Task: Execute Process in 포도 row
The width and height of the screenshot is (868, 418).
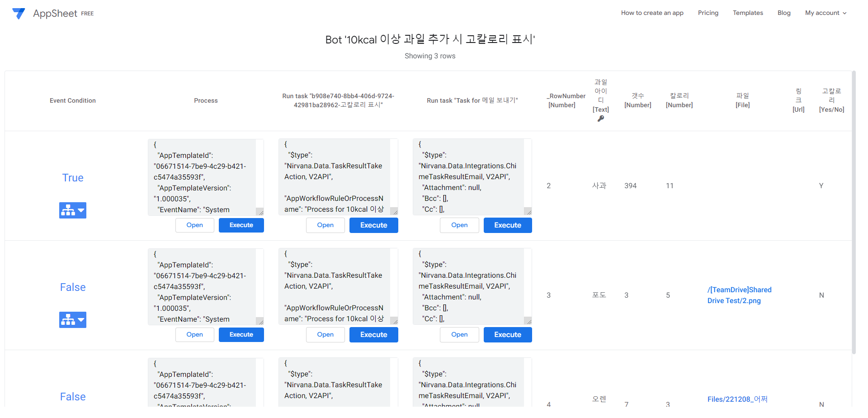Action: pyautogui.click(x=241, y=335)
